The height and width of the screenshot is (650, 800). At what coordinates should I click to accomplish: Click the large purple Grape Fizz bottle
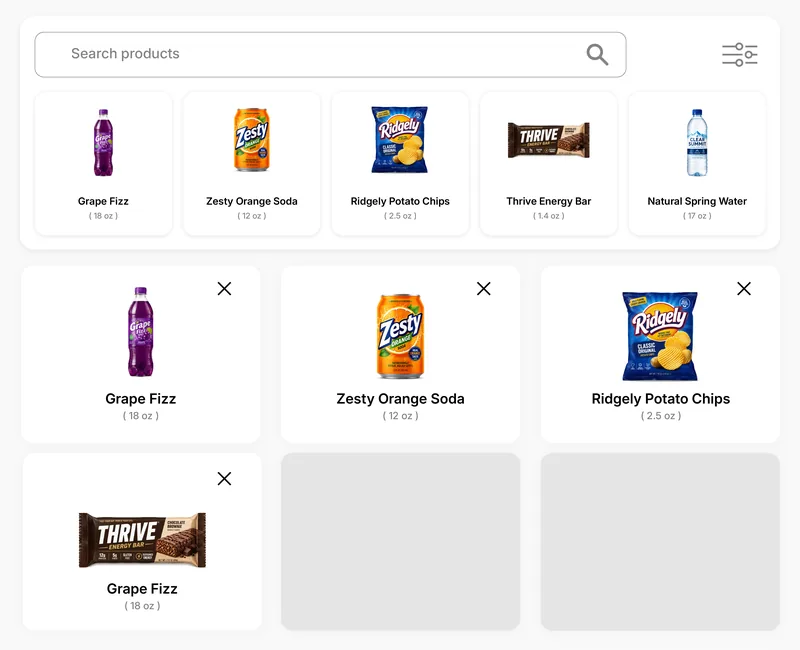pos(140,332)
